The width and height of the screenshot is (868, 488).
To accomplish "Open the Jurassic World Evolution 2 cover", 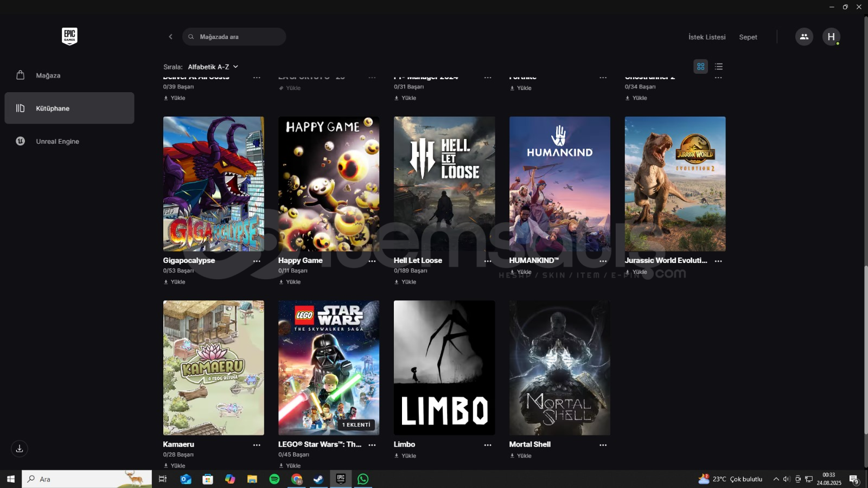I will tap(675, 184).
